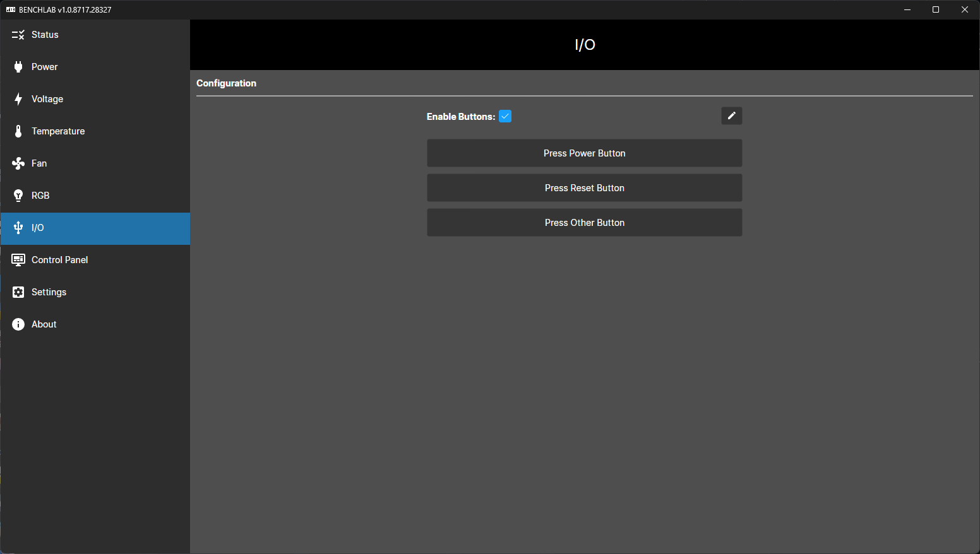Click the Control Panel monitor icon
980x554 pixels.
click(x=18, y=260)
